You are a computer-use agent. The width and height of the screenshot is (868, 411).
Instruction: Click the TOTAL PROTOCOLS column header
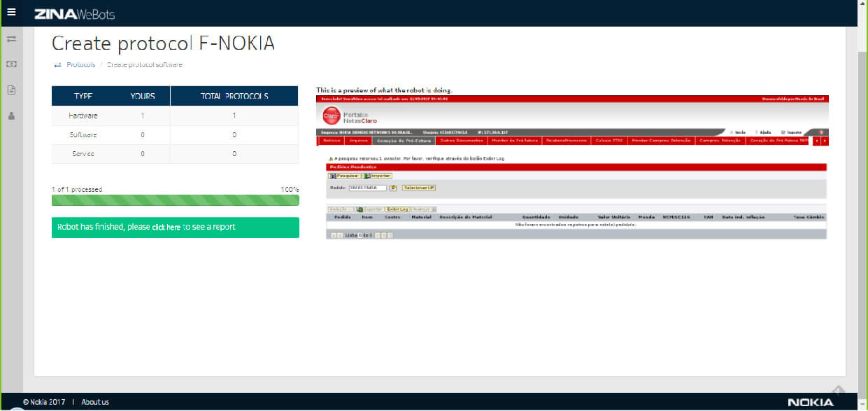click(x=234, y=97)
